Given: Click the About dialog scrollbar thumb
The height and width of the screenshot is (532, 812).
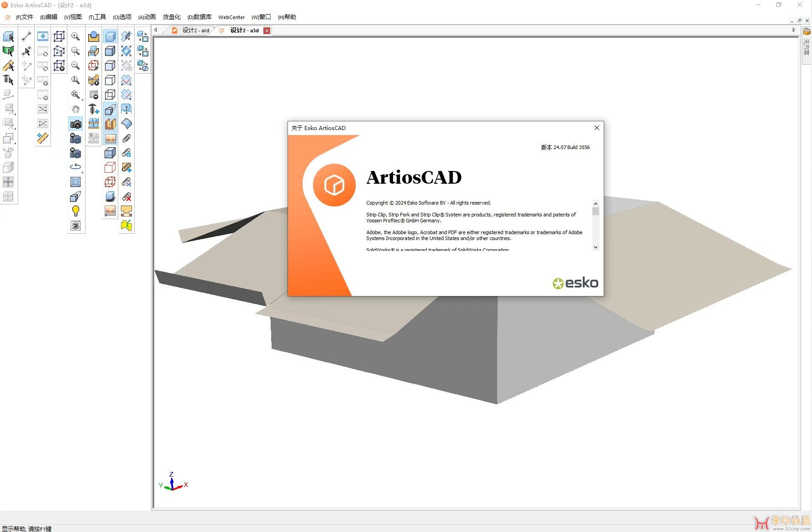Looking at the screenshot, I should [595, 211].
